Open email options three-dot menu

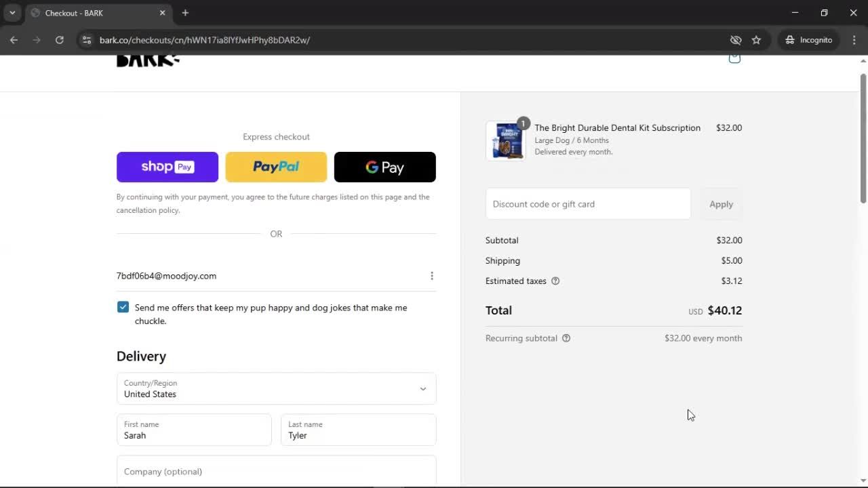coord(432,276)
